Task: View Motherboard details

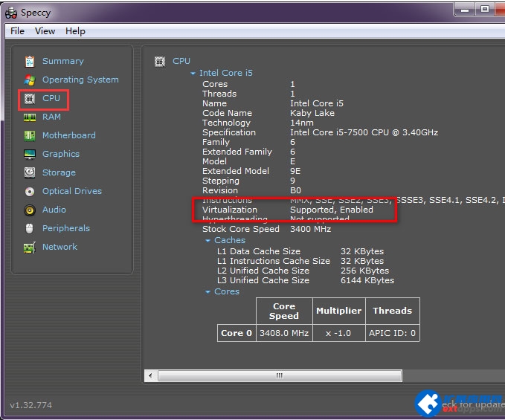Action: [69, 135]
